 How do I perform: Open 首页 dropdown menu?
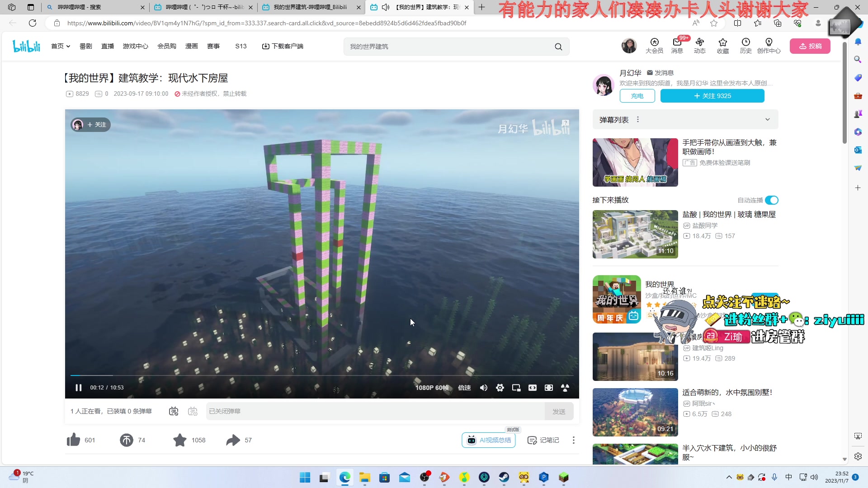(x=61, y=46)
